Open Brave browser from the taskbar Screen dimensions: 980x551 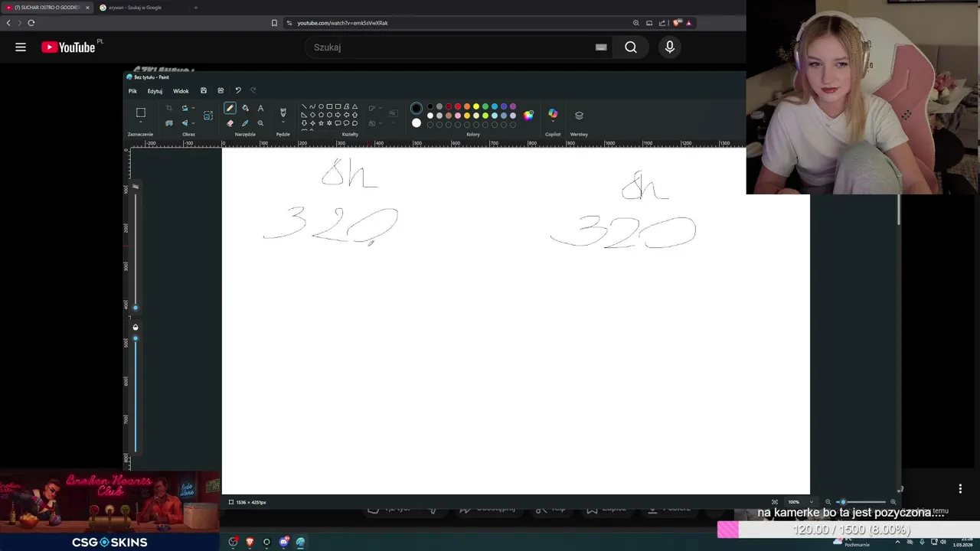(250, 542)
